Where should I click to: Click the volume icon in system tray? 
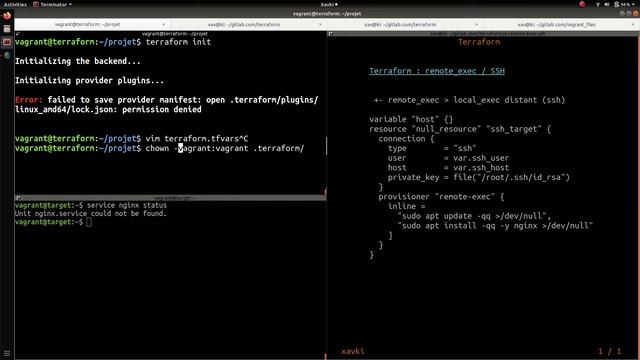click(x=607, y=4)
